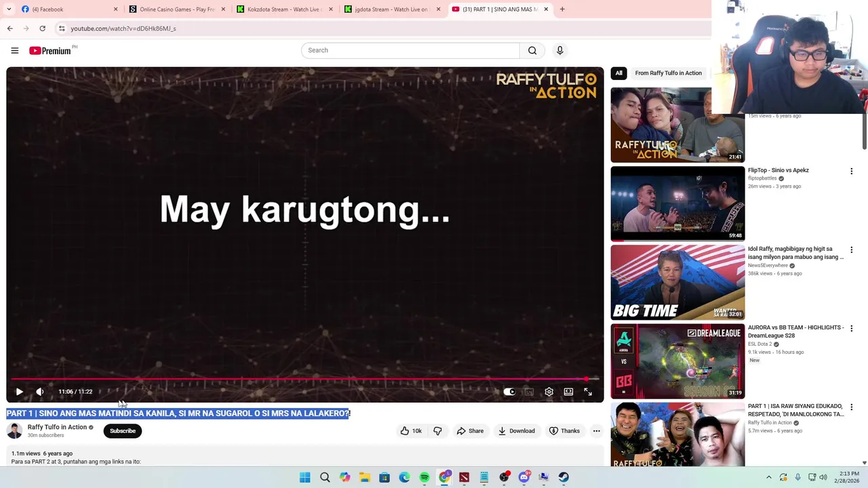Open Steam from the taskbar

coord(564,477)
